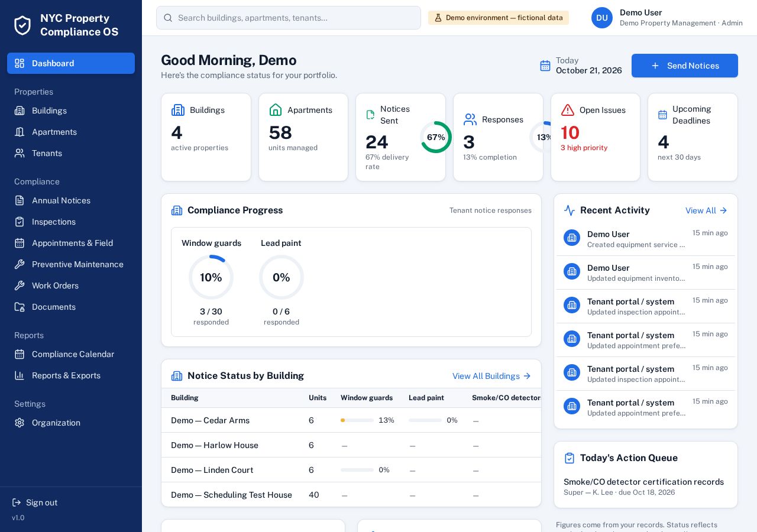This screenshot has width=757, height=532.
Task: Click the Sign out arrow icon
Action: [x=17, y=502]
